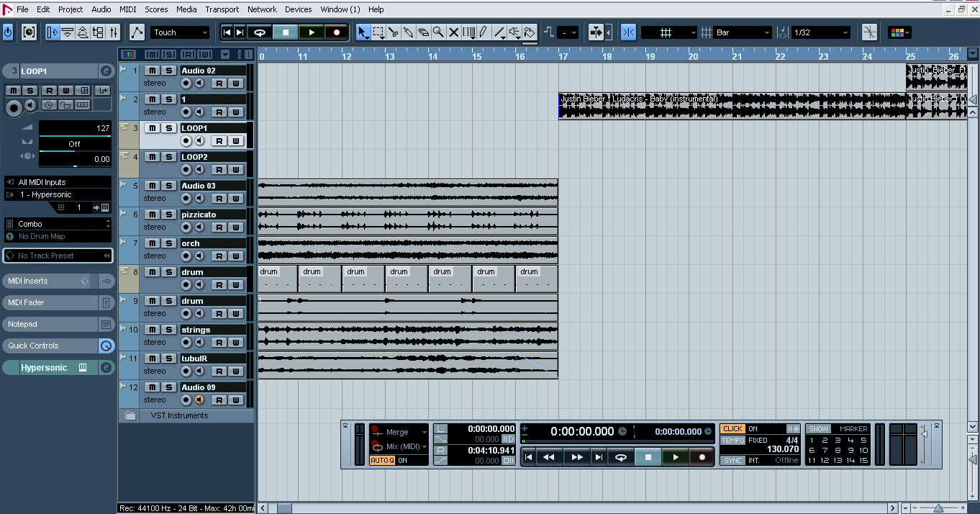Select the Glue tool on the toolbar
Image resolution: width=980 pixels, height=514 pixels.
point(408,32)
